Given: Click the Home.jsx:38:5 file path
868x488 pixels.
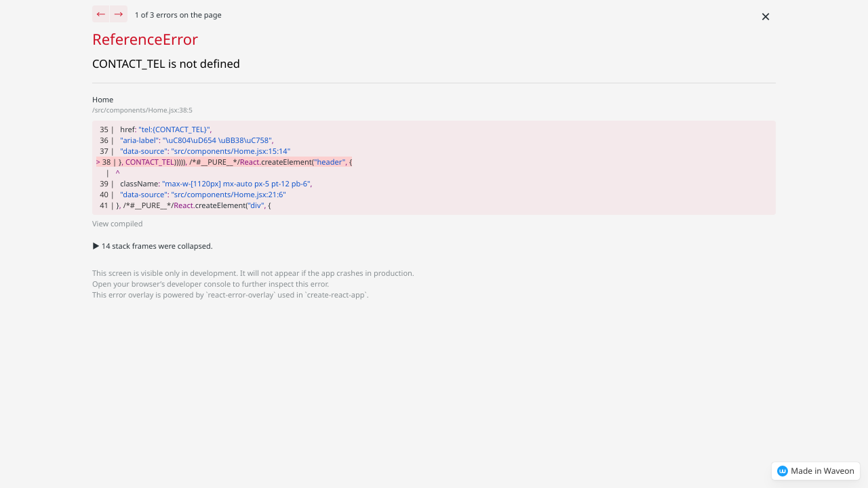Looking at the screenshot, I should tap(142, 110).
